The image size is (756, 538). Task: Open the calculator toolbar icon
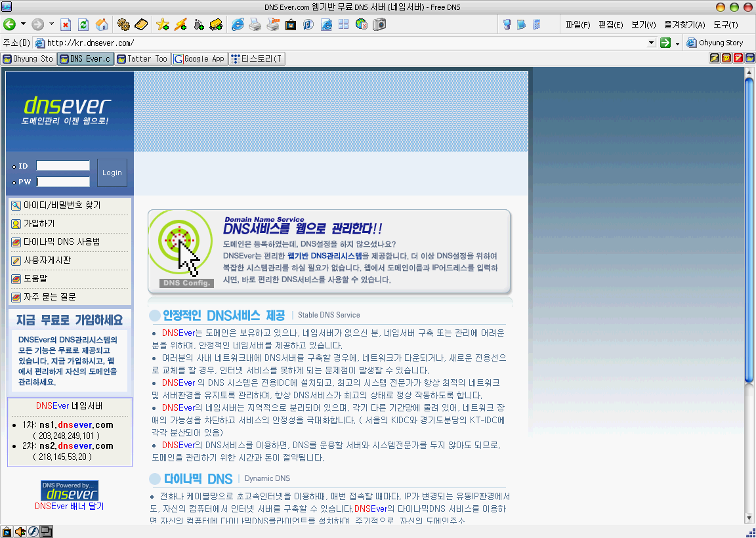[536, 24]
